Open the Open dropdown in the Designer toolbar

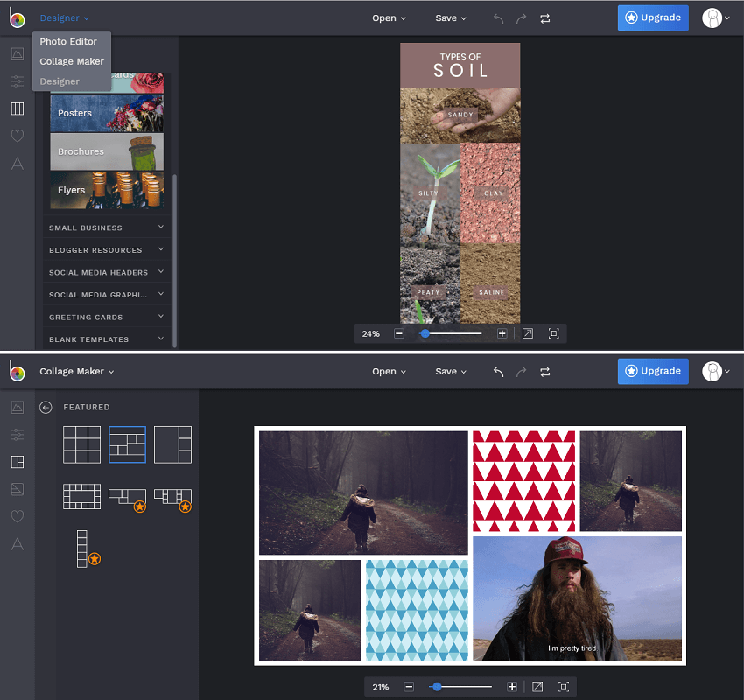pos(390,18)
